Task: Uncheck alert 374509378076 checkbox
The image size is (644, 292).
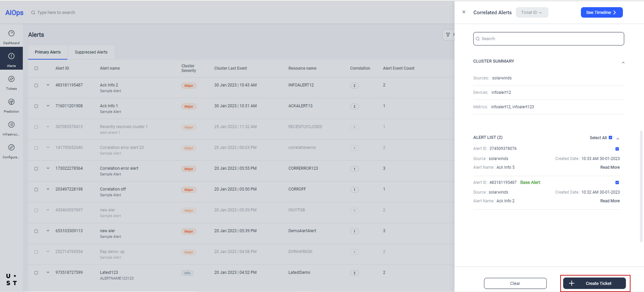Action: (617, 149)
